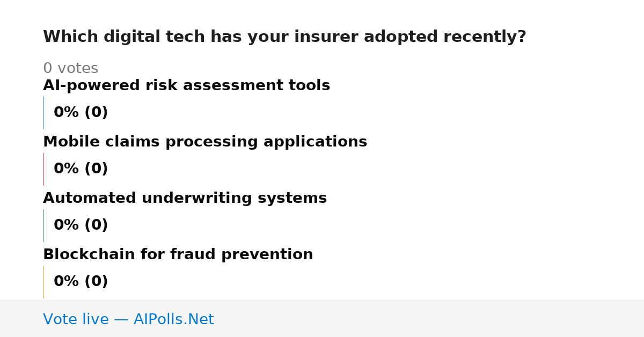This screenshot has height=337, width=644.
Task: Click the gray footer bar
Action: tap(322, 318)
